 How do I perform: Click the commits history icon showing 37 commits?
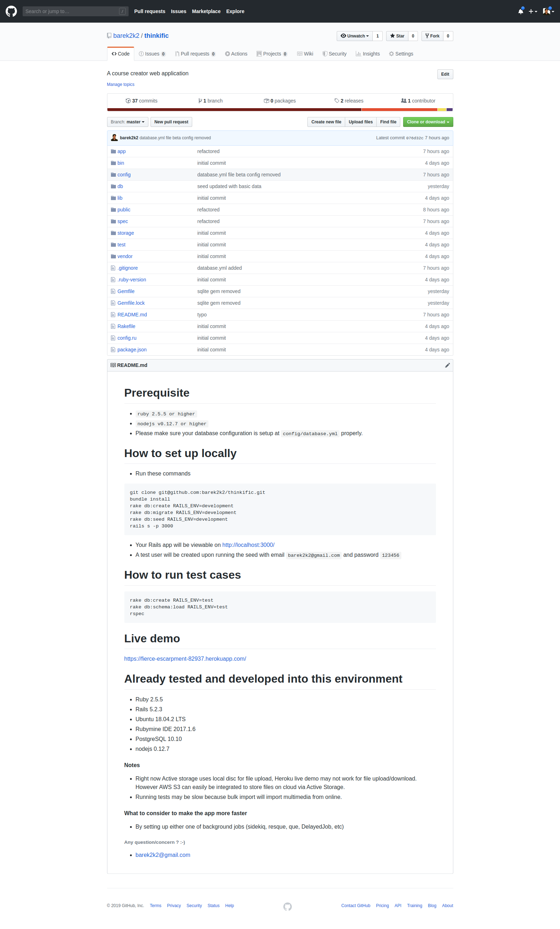click(129, 100)
